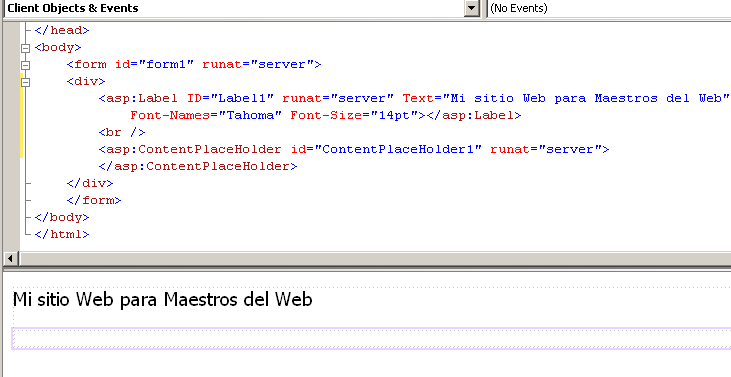The height and width of the screenshot is (377, 731).
Task: Click the Font-Size="14pt" attribute
Action: (354, 115)
